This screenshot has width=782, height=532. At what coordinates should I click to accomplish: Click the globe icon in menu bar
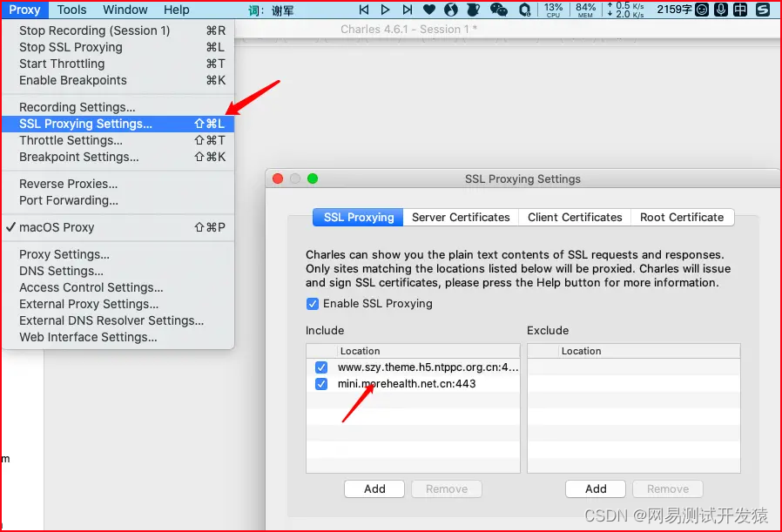pos(451,10)
